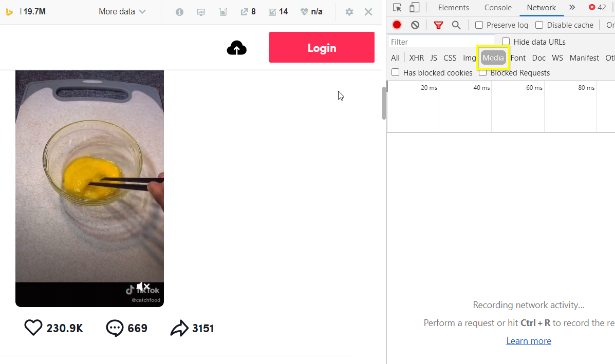Filter requests by Img
This screenshot has width=615, height=364.
click(470, 58)
